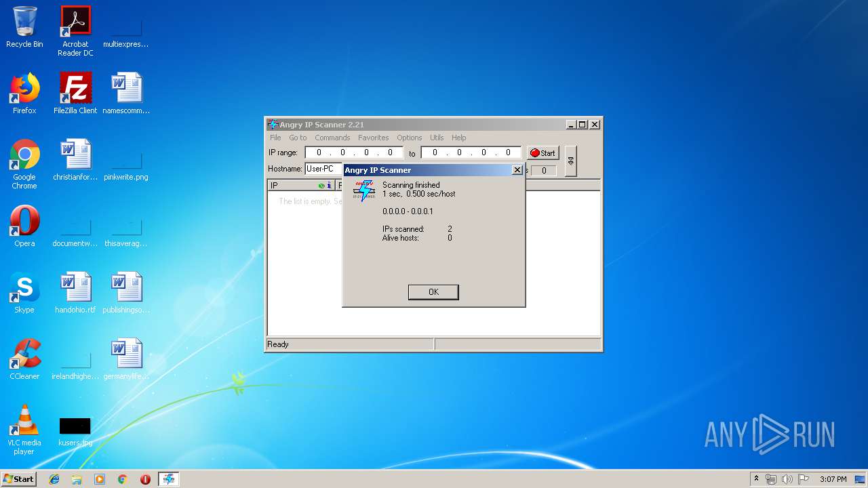Open the Windows Start menu

tap(19, 479)
